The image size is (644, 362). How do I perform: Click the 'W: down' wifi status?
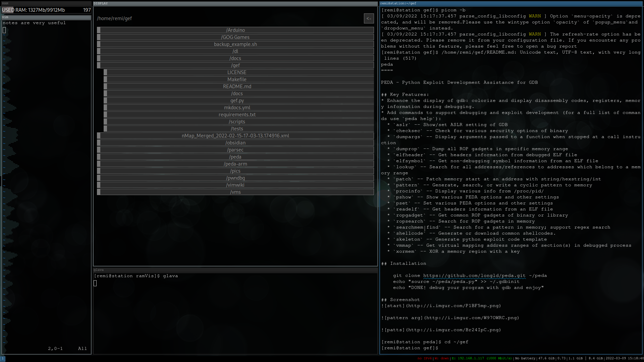click(x=441, y=358)
